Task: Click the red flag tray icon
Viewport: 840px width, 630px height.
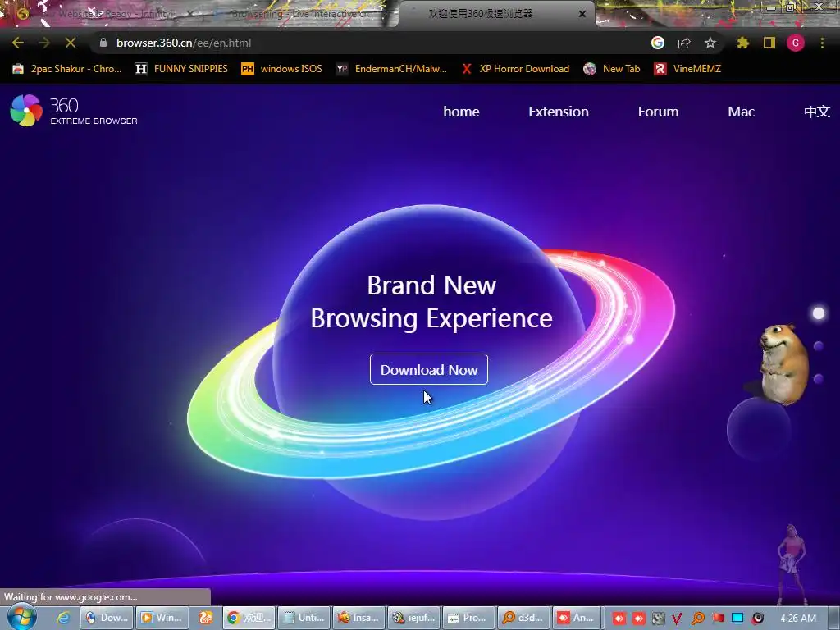Action: pos(718,619)
